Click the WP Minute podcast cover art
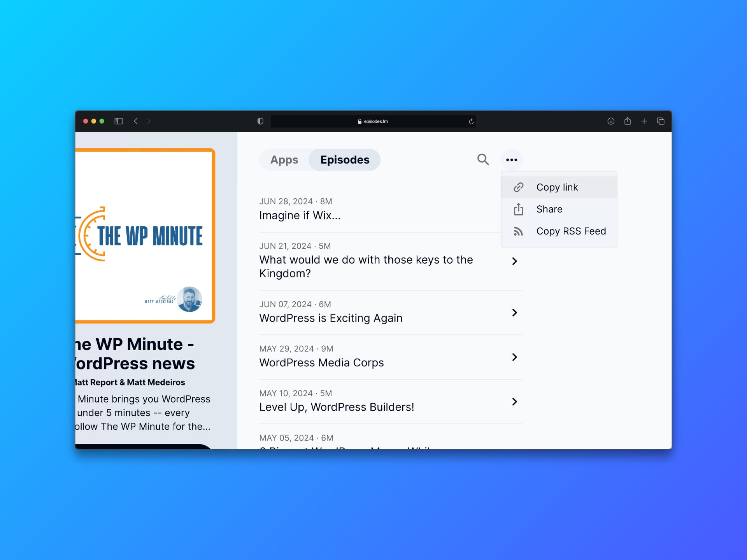Viewport: 747px width, 560px height. 145,236
